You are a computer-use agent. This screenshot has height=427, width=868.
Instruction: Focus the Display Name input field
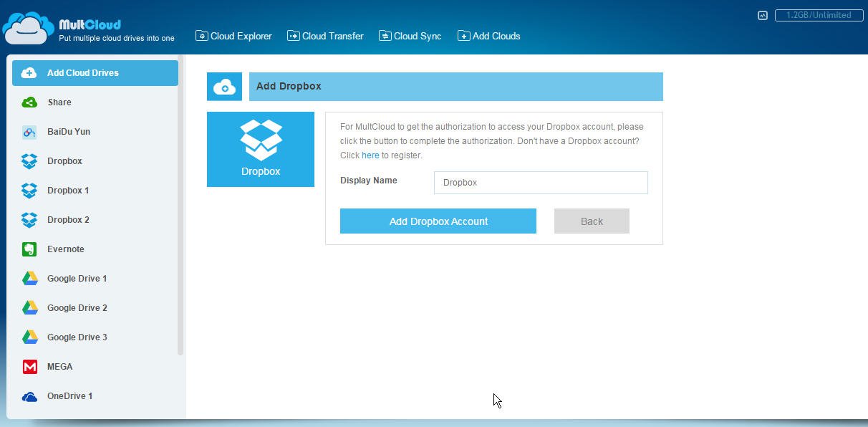pos(541,183)
